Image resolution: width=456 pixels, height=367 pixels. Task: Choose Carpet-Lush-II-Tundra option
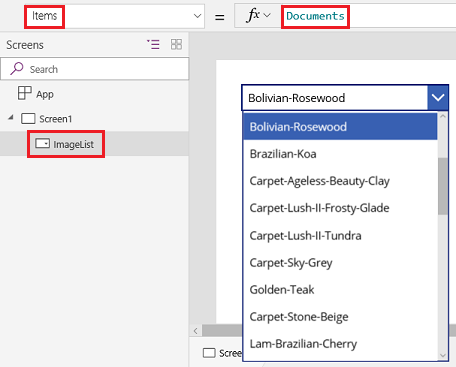[x=340, y=235]
